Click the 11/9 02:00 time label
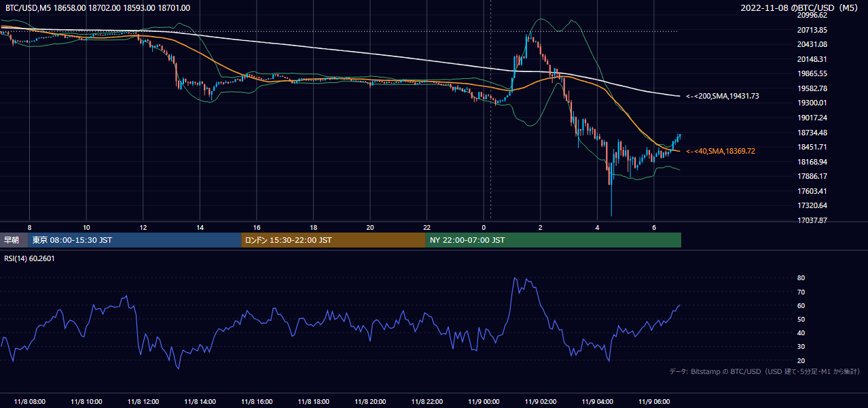Viewport: 868px width, 408px height. click(x=541, y=402)
